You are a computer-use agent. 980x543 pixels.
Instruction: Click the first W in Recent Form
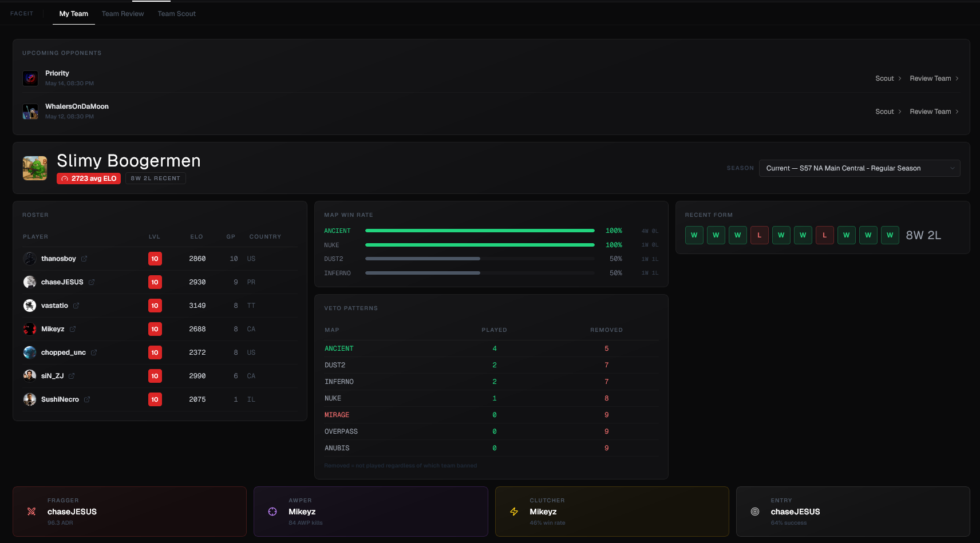tap(694, 235)
